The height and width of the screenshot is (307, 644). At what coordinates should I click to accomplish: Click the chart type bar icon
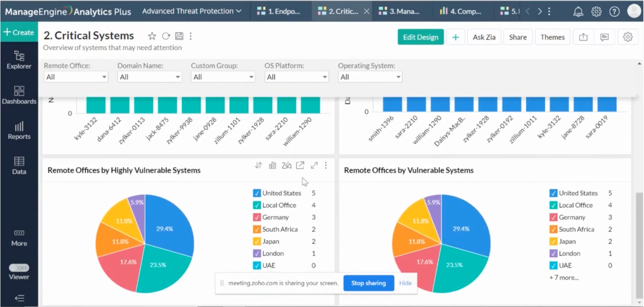(x=272, y=165)
